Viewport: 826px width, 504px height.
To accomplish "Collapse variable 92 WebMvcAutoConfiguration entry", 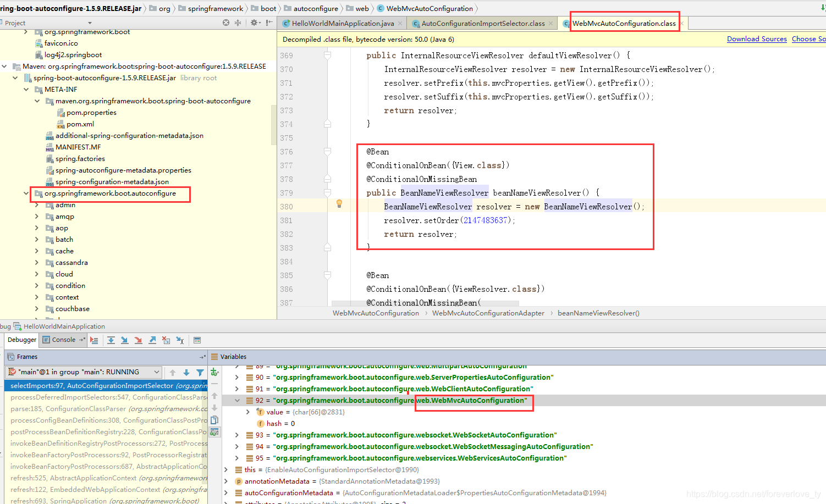I will (237, 401).
